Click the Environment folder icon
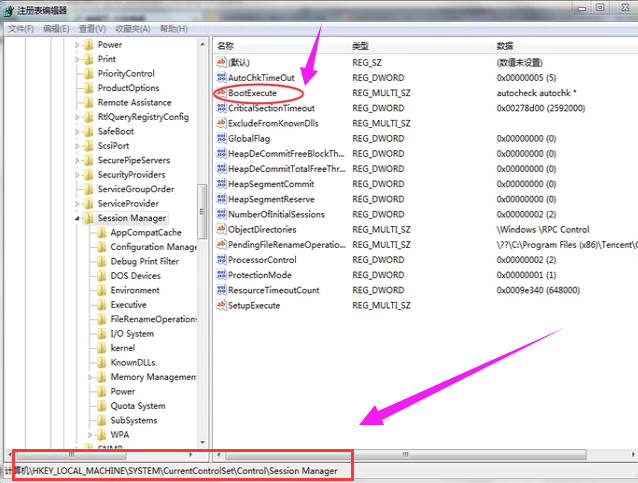Viewport: 638px width, 483px height. coord(101,290)
